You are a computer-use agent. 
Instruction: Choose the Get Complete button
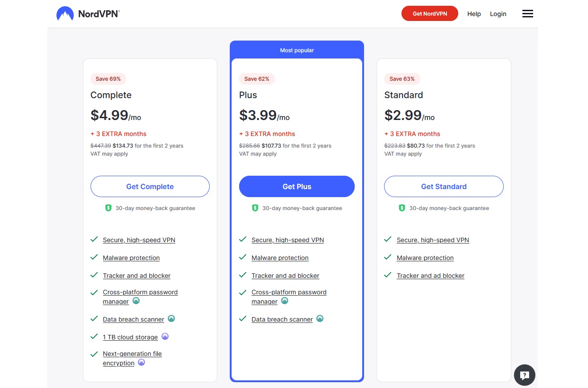click(x=150, y=186)
